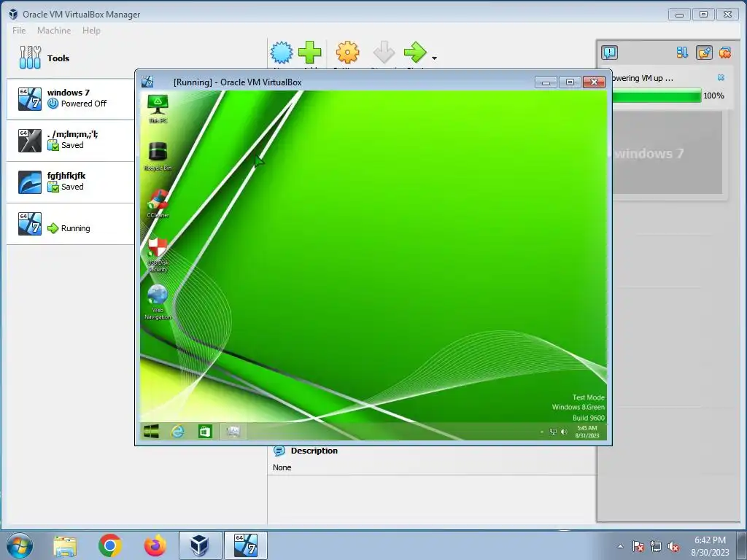
Task: Show hidden icons in host system tray
Action: (620, 546)
